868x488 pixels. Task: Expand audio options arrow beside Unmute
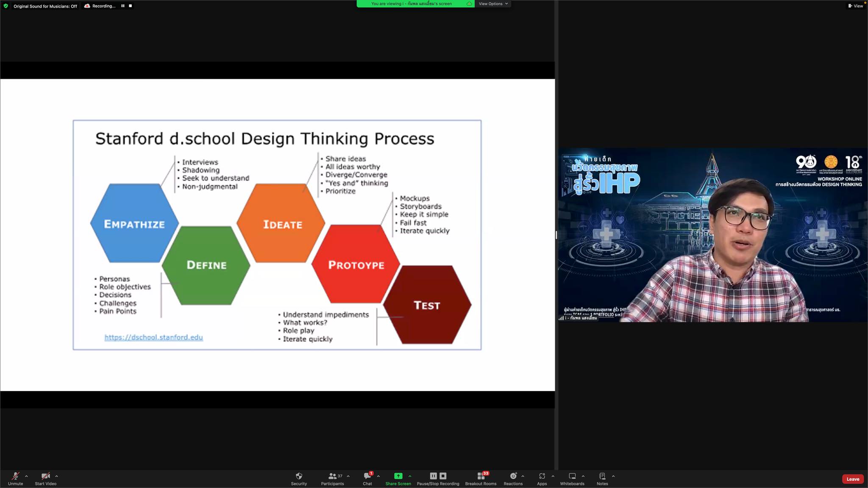[26, 476]
